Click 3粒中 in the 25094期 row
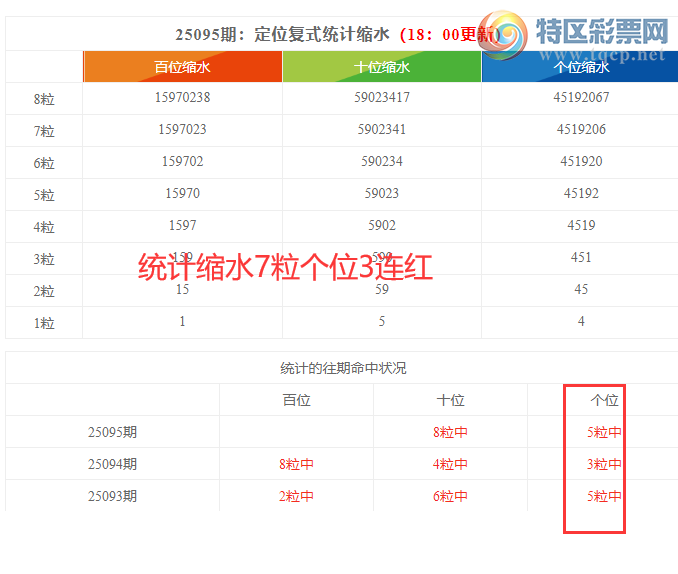This screenshot has width=678, height=574. 604,464
